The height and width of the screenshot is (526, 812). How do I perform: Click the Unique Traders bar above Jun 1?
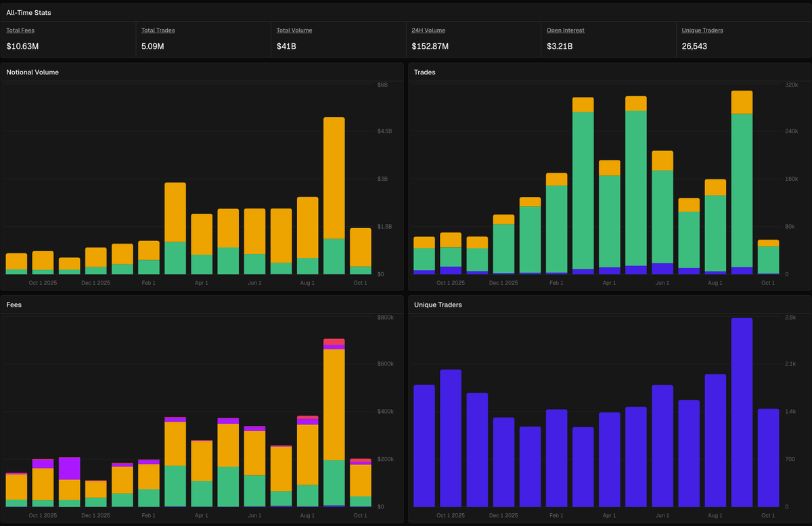[x=662, y=446]
